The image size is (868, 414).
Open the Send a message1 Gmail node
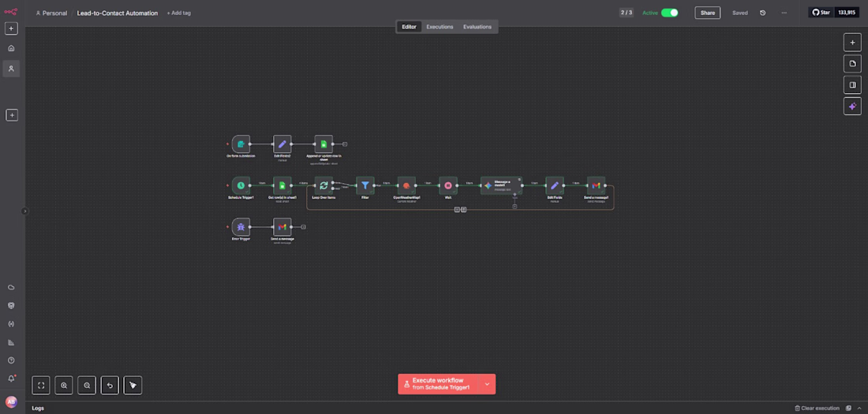click(x=596, y=185)
